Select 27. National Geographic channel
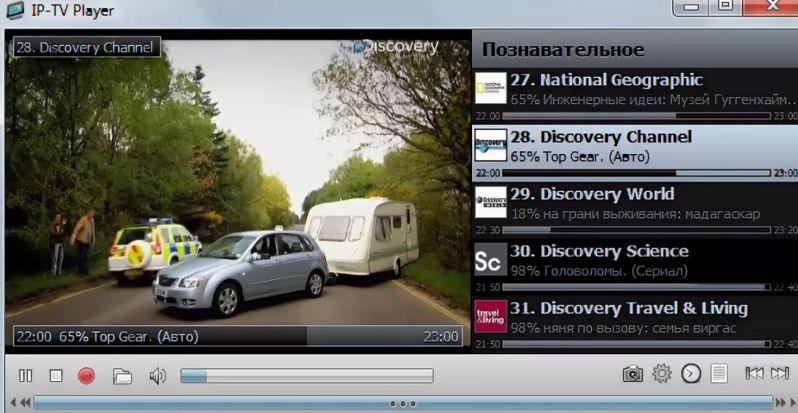This screenshot has width=798, height=413. click(x=635, y=96)
